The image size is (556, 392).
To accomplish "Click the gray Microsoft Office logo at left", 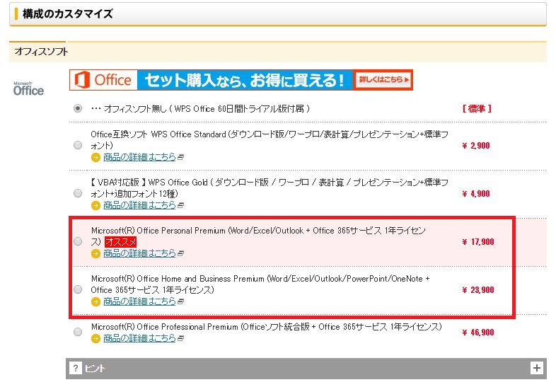I will coord(28,88).
